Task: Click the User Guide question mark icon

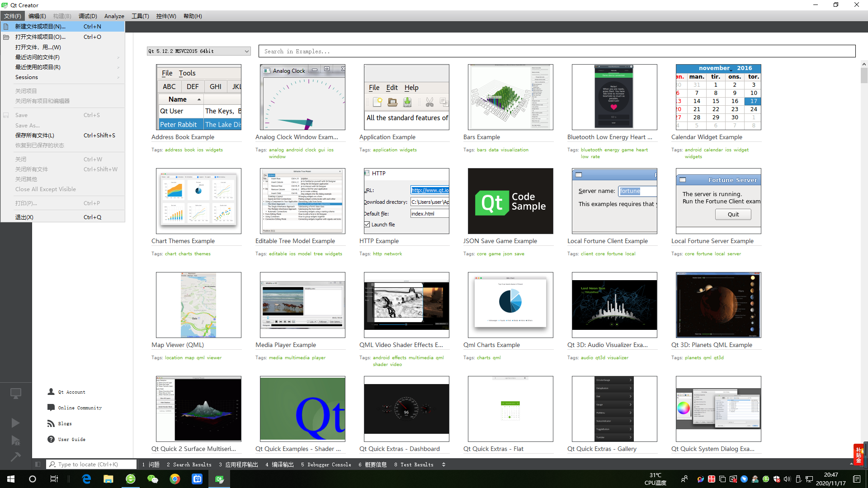Action: pos(51,439)
